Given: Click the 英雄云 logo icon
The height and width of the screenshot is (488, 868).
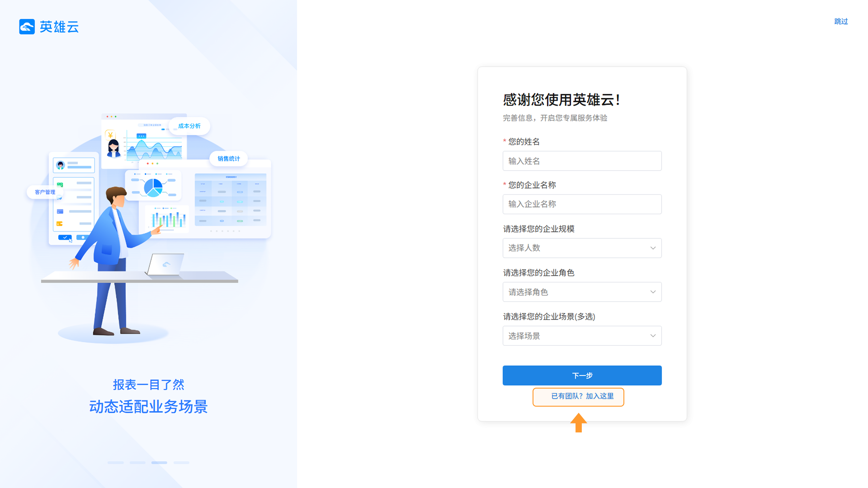Looking at the screenshot, I should [x=27, y=27].
